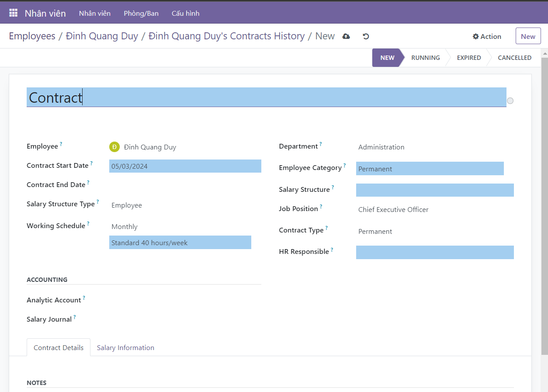Set contract status to Expired
The height and width of the screenshot is (392, 548).
coord(469,58)
